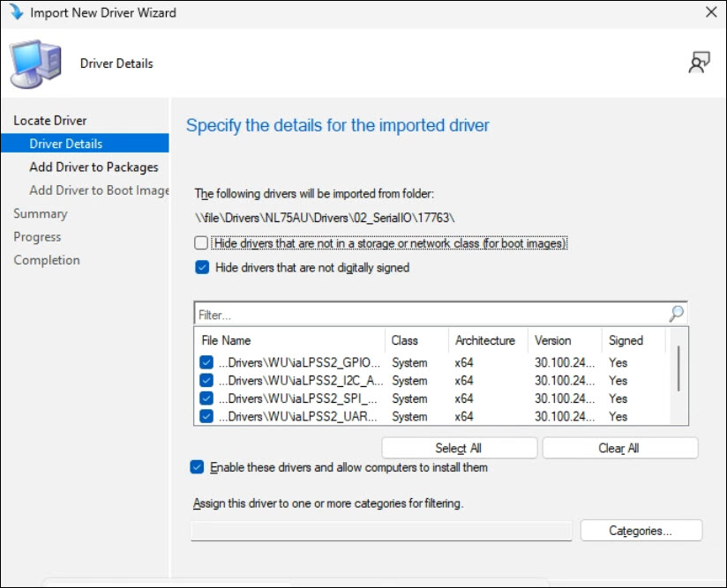This screenshot has width=727, height=588.
Task: Go to the Locate Driver wizard step
Action: [50, 120]
